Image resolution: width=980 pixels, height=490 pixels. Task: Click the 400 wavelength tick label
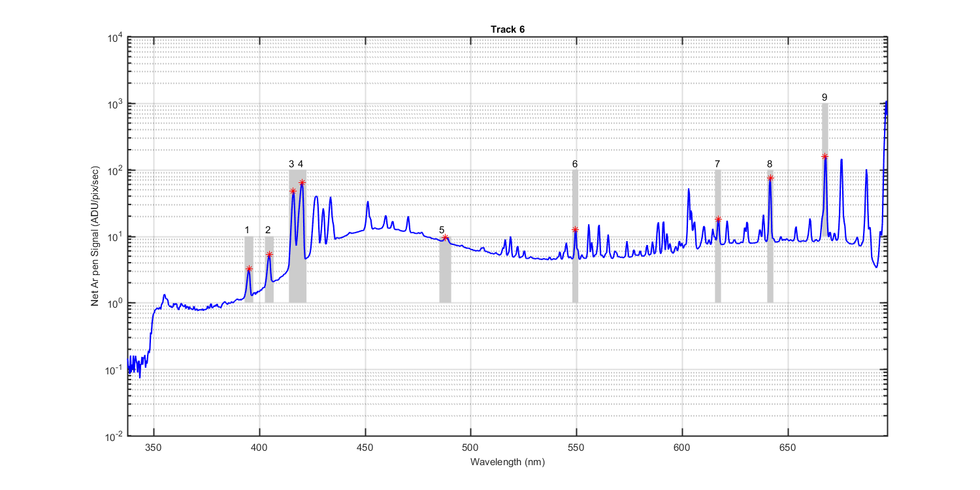[x=259, y=448]
